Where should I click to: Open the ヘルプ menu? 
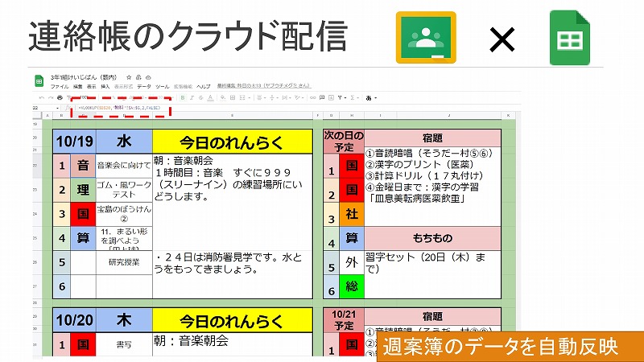203,86
